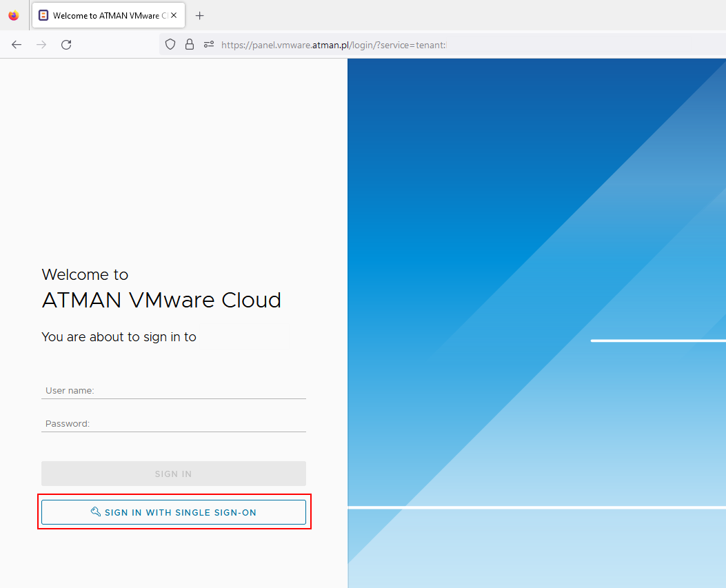
Task: Click the Password field
Action: click(174, 424)
